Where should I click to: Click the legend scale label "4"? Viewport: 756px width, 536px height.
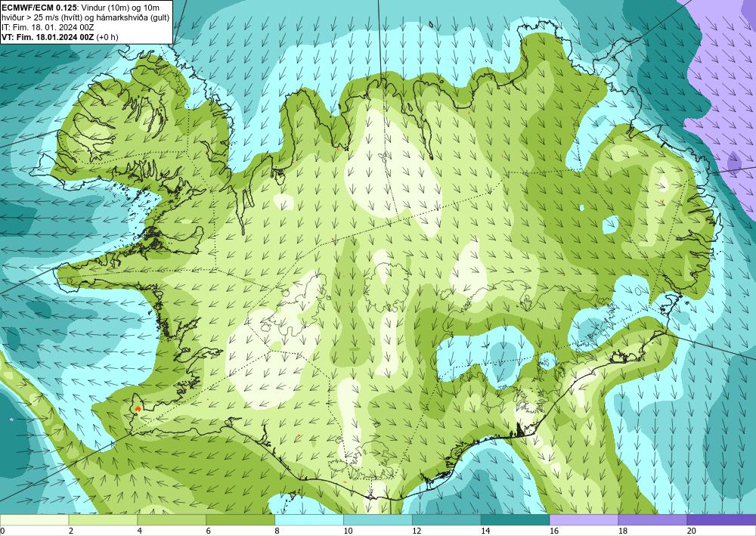tap(140, 531)
